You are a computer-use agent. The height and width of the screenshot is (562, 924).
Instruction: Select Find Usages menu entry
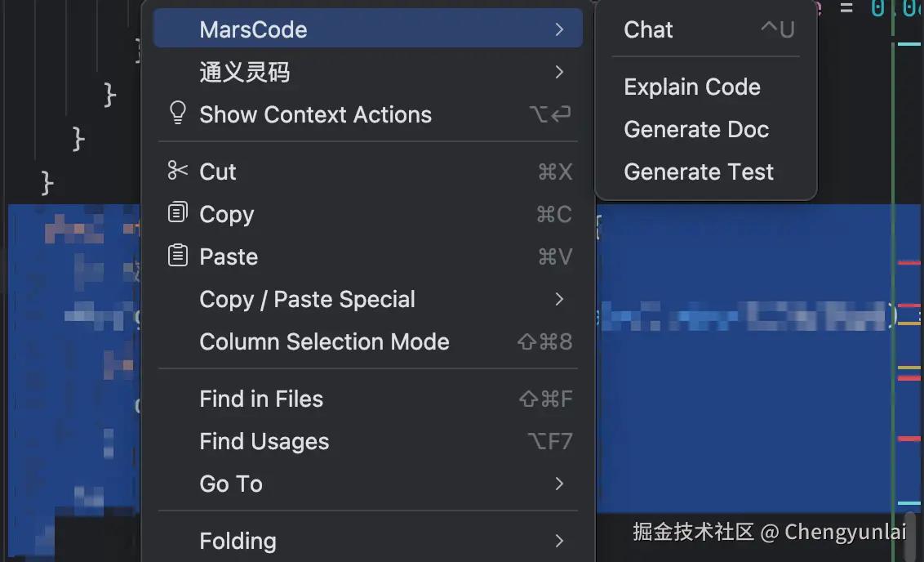click(264, 441)
